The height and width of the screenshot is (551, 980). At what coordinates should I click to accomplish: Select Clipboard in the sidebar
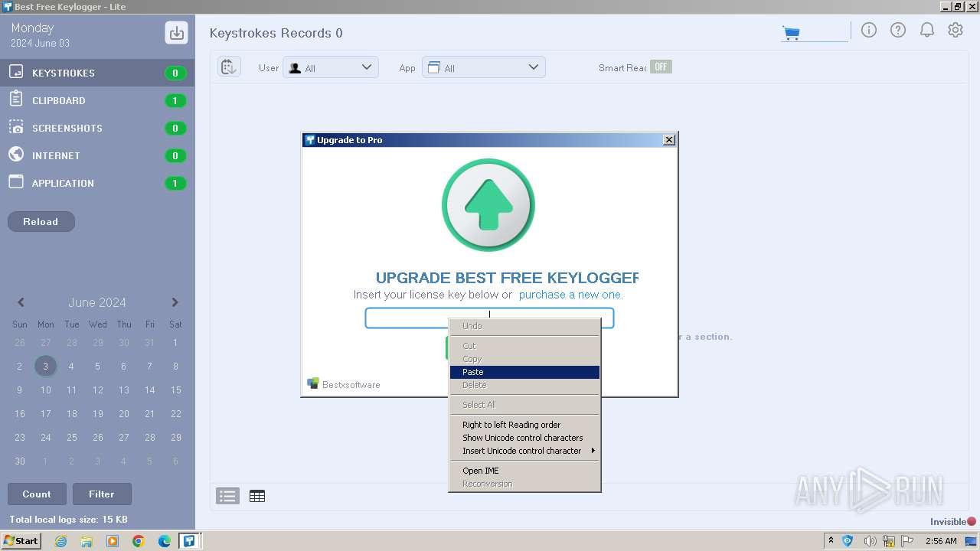97,100
